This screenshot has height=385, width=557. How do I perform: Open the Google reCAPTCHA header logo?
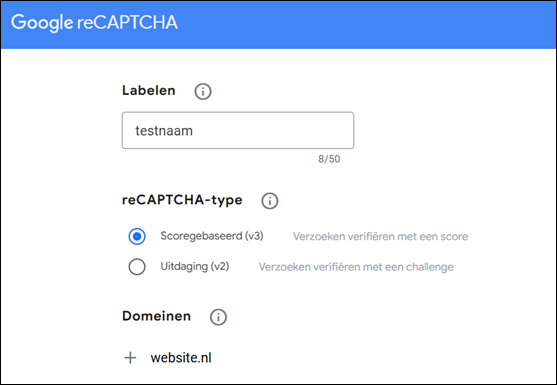pyautogui.click(x=94, y=23)
